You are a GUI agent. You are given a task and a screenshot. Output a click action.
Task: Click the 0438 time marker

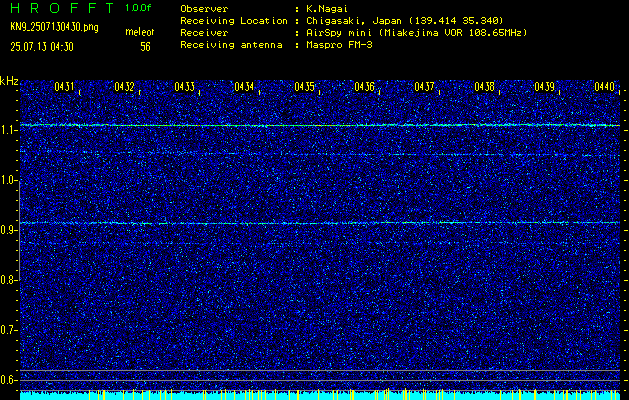(x=484, y=87)
